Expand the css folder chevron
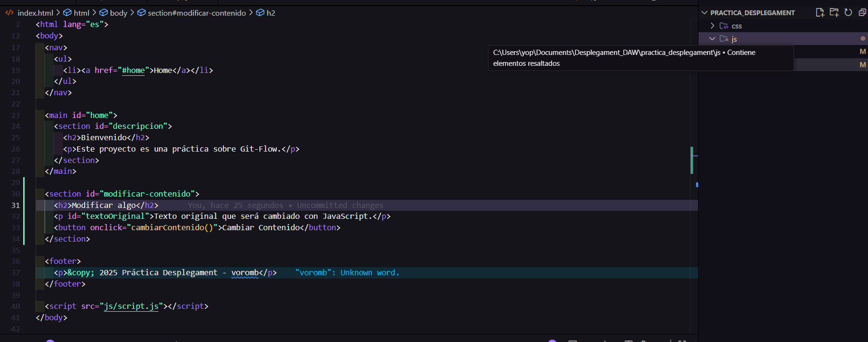 712,26
